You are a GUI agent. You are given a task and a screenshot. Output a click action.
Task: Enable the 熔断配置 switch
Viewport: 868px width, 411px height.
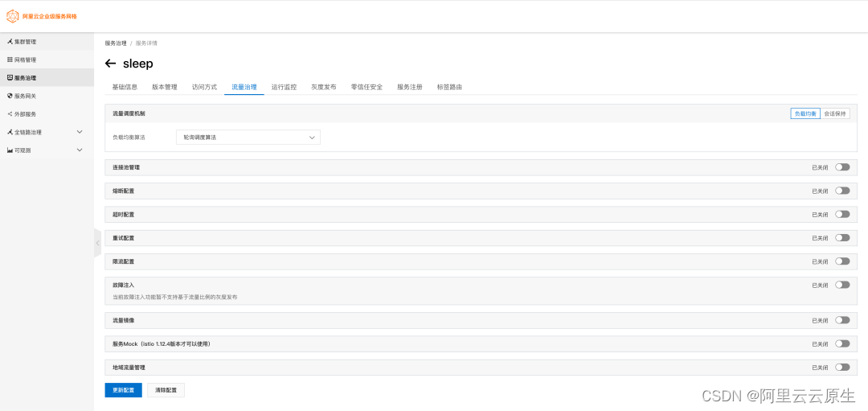pos(842,191)
